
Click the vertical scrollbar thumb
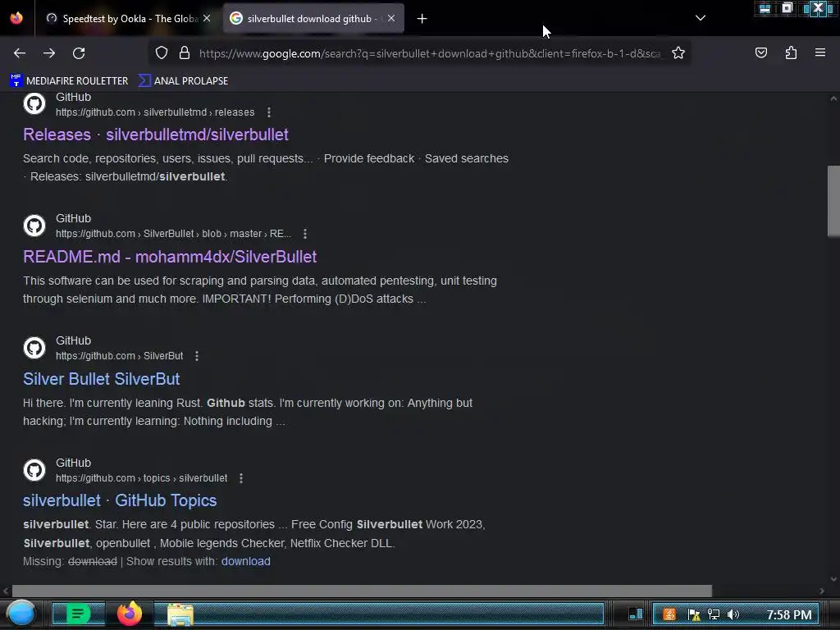coord(833,201)
